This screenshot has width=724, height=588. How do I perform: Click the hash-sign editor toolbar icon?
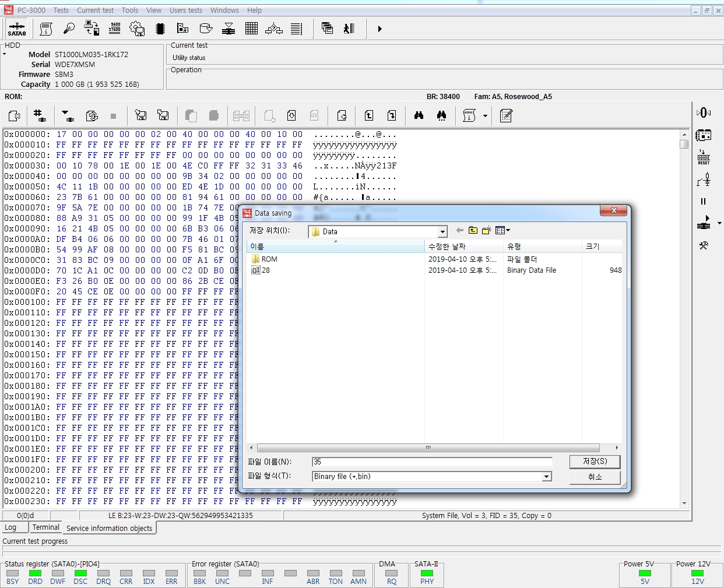[x=39, y=115]
